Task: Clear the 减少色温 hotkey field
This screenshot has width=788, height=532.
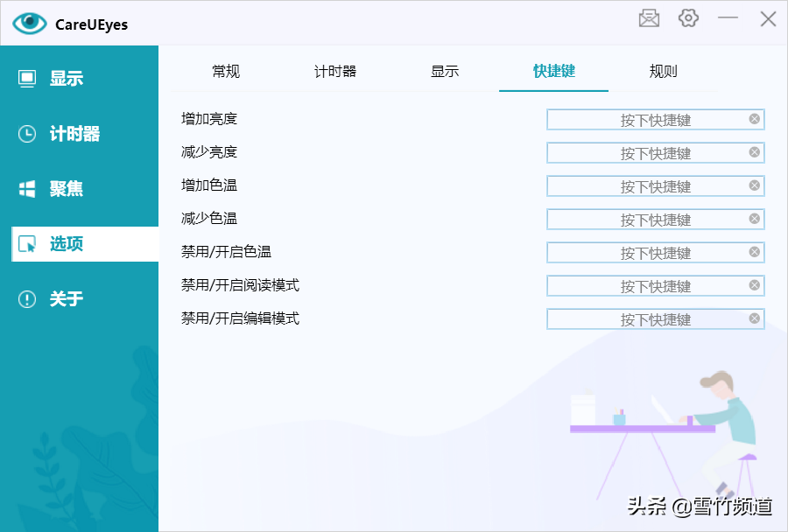Action: pos(754,219)
